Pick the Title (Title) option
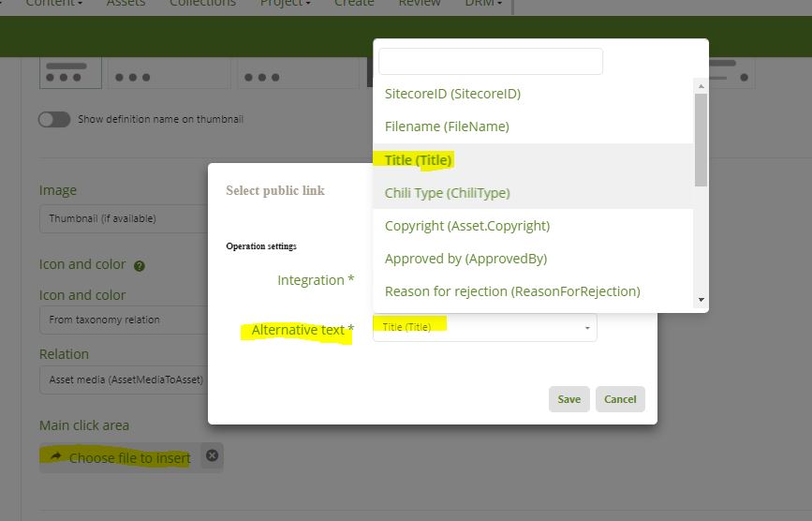Screen dimensions: 812x521 pyautogui.click(x=419, y=160)
